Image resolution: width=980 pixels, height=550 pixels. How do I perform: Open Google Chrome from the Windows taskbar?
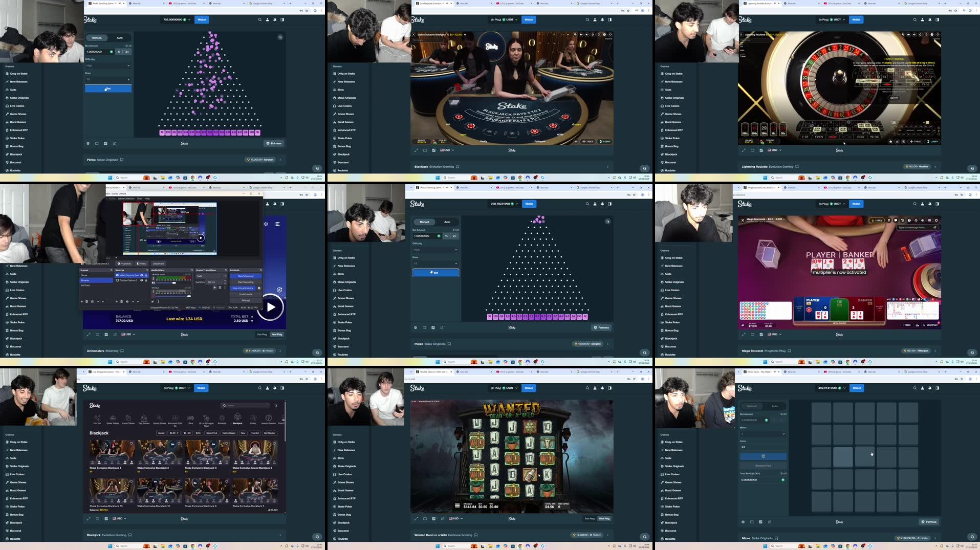coord(192,178)
